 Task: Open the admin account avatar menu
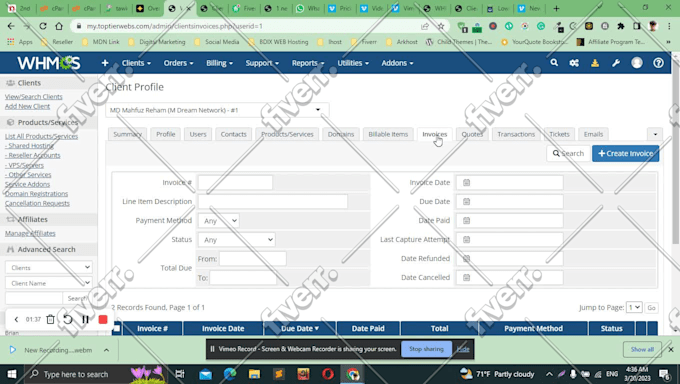point(637,63)
